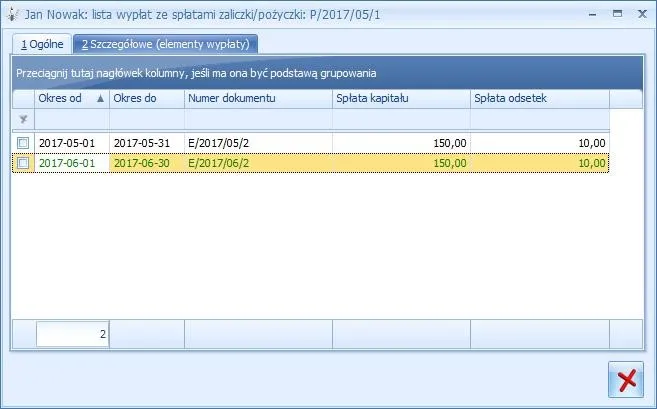Click the filter funnel icon in the filter row
The height and width of the screenshot is (409, 657).
tap(23, 119)
